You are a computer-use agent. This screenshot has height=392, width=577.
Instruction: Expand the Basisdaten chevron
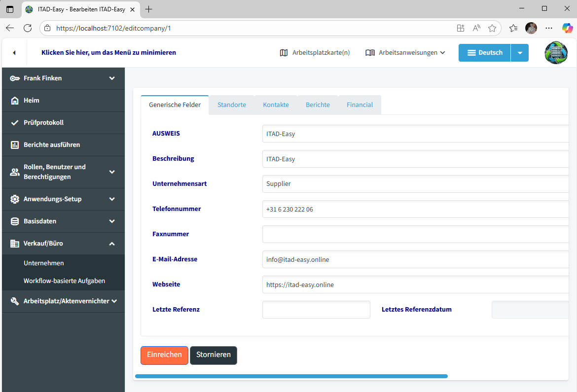point(112,221)
